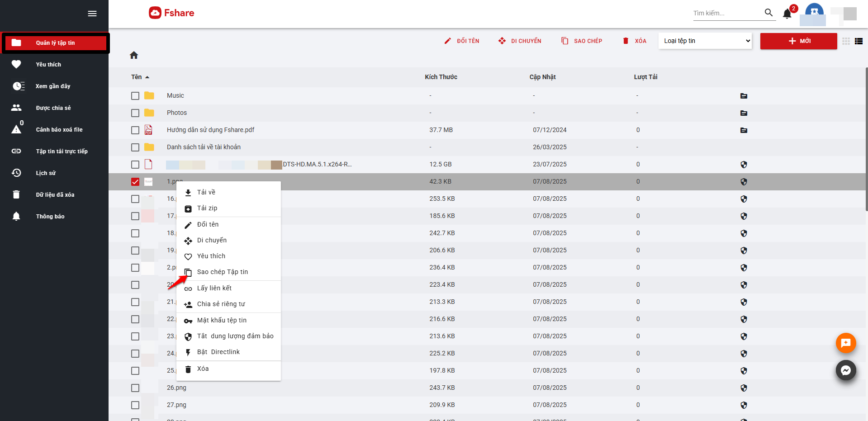Click the hamburger menu icon in sidebar
The height and width of the screenshot is (421, 868).
(x=92, y=14)
